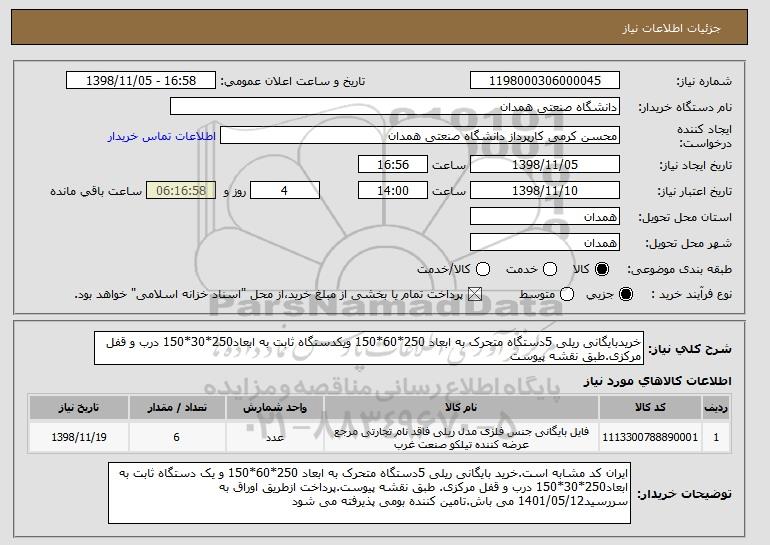The width and height of the screenshot is (770, 545).
Task: Click the remaining days field showing 4
Action: pos(285,191)
